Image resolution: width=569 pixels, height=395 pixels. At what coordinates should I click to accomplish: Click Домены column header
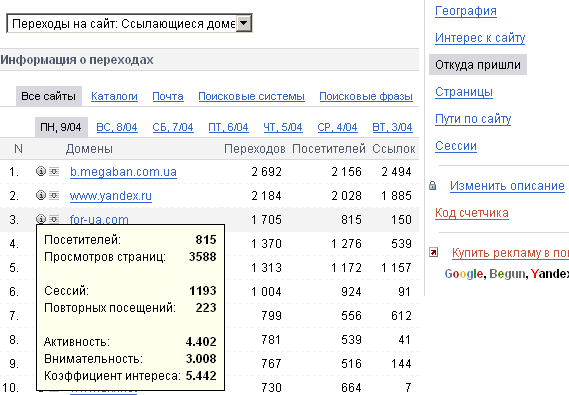coord(89,149)
